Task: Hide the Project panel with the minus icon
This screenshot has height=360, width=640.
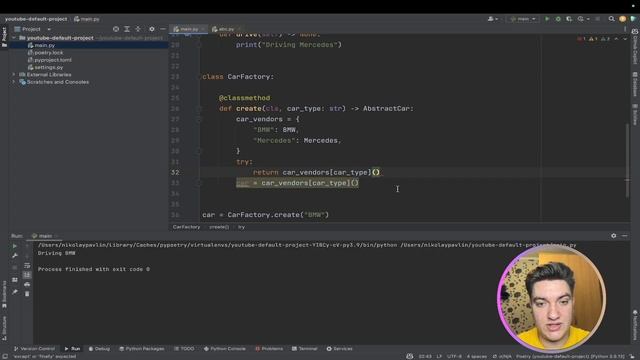Action: [x=162, y=29]
